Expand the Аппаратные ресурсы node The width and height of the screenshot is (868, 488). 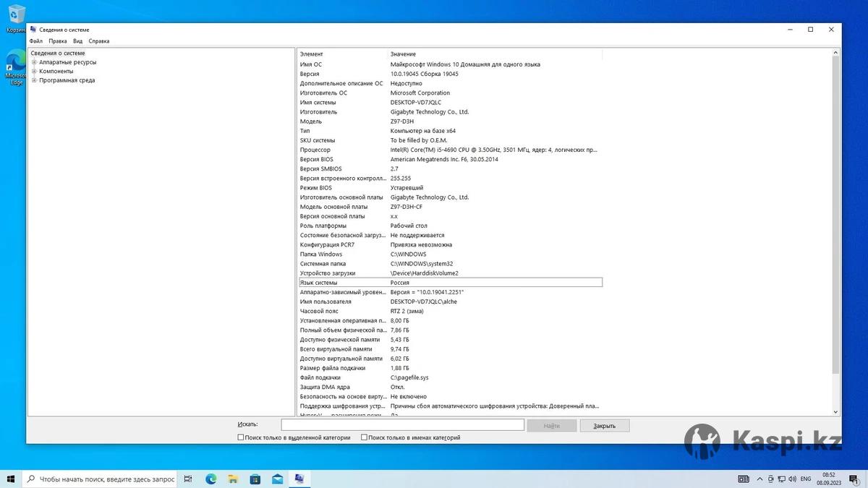(x=34, y=62)
